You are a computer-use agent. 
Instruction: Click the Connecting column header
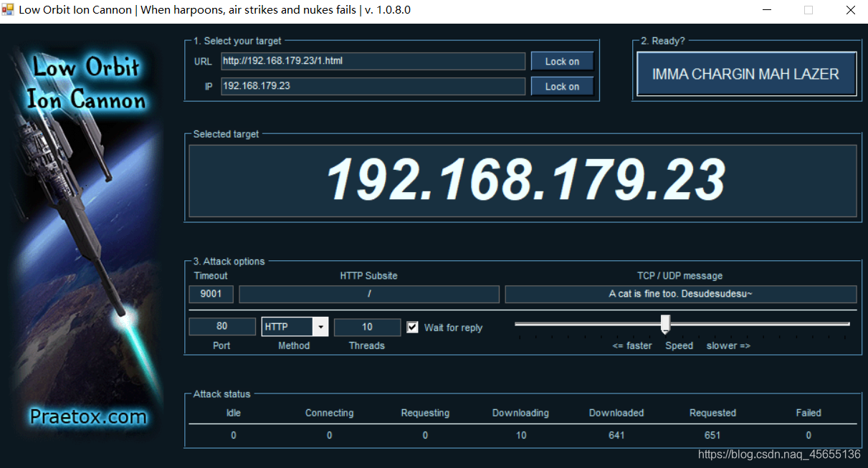pos(330,413)
